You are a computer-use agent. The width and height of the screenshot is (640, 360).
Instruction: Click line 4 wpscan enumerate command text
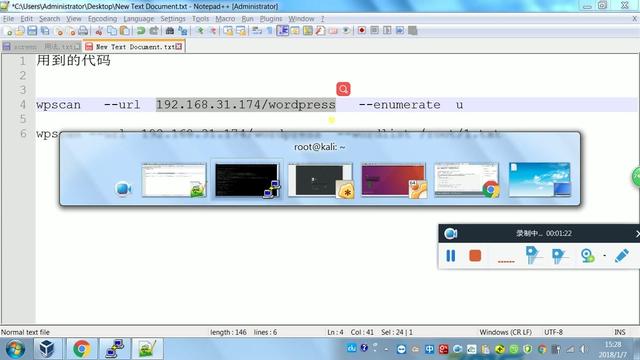(249, 105)
